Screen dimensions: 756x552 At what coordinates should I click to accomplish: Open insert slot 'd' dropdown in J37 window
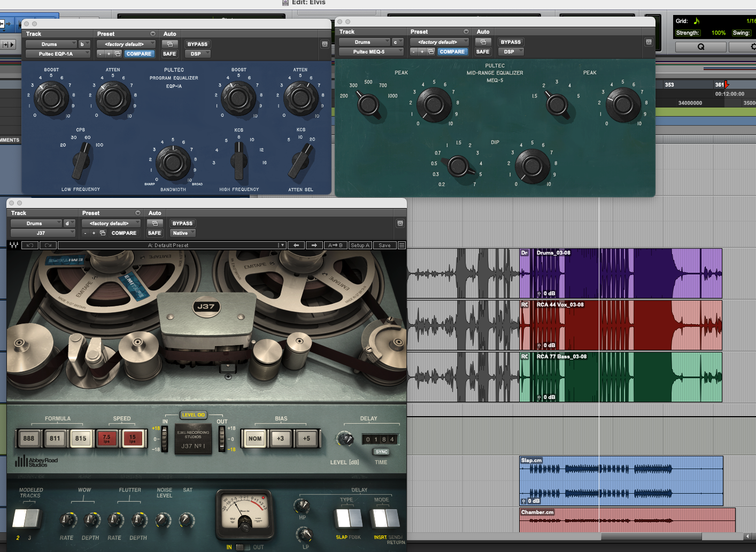coord(70,223)
